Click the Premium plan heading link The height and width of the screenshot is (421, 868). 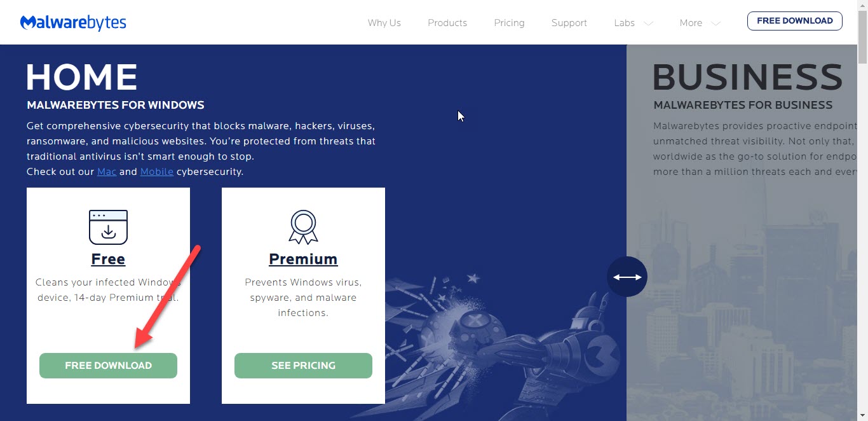(303, 259)
